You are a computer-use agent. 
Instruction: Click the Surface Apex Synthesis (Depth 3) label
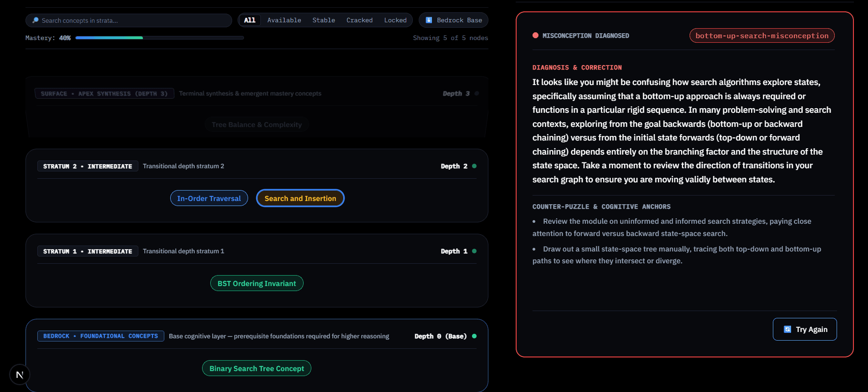pyautogui.click(x=104, y=94)
